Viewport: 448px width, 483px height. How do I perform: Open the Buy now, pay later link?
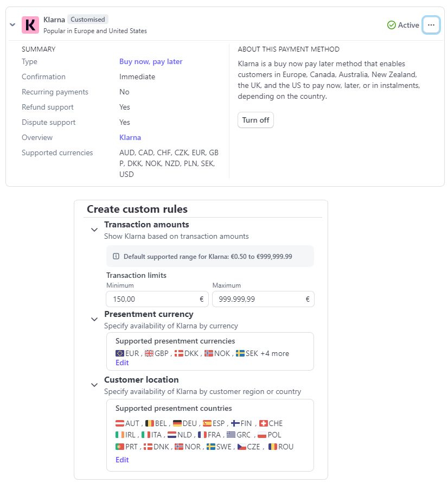click(x=151, y=61)
